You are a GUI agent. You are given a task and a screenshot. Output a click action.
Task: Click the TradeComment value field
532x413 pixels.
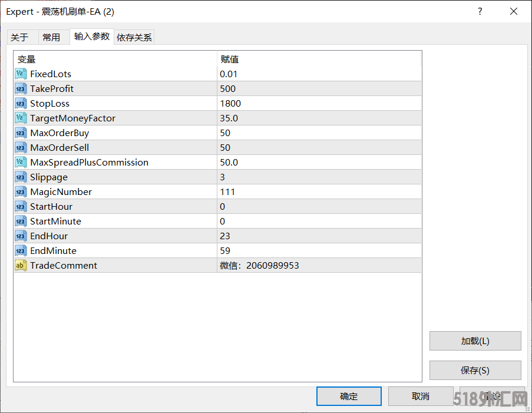pyautogui.click(x=318, y=265)
